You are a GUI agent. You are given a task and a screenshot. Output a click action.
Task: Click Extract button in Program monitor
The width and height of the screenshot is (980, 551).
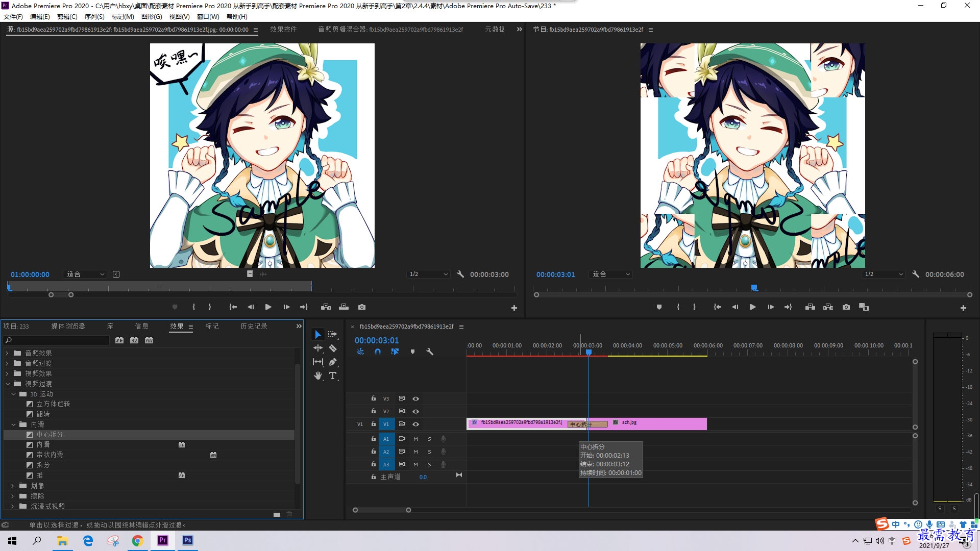click(828, 307)
